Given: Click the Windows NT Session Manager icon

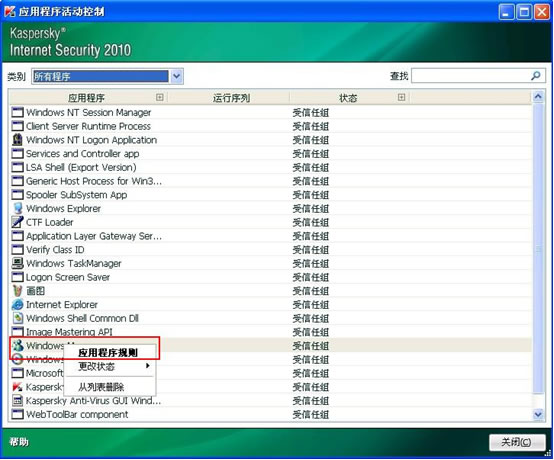Looking at the screenshot, I should (x=17, y=112).
